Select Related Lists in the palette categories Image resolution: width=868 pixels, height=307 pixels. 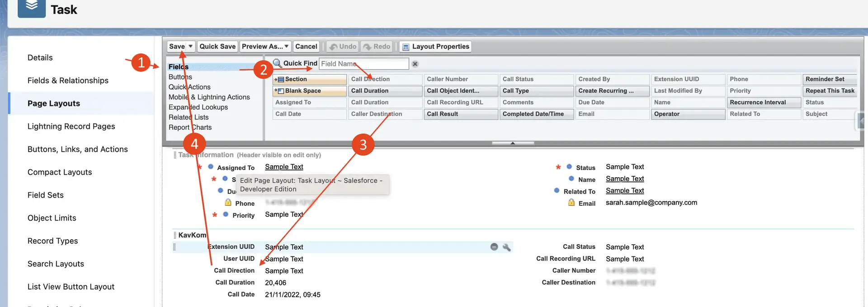(189, 118)
